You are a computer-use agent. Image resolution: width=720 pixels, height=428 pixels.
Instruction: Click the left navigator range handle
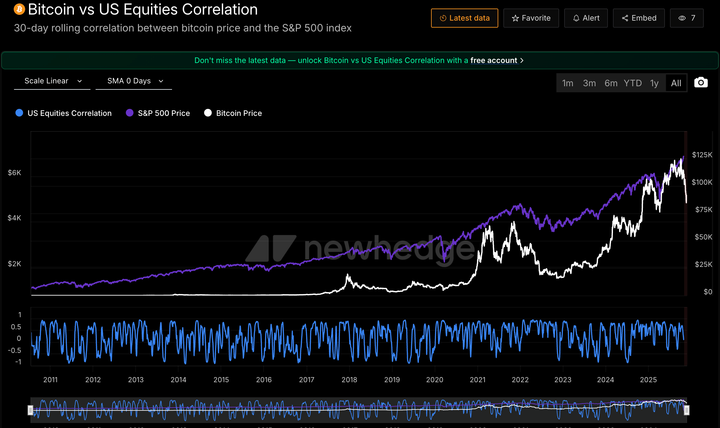click(31, 410)
